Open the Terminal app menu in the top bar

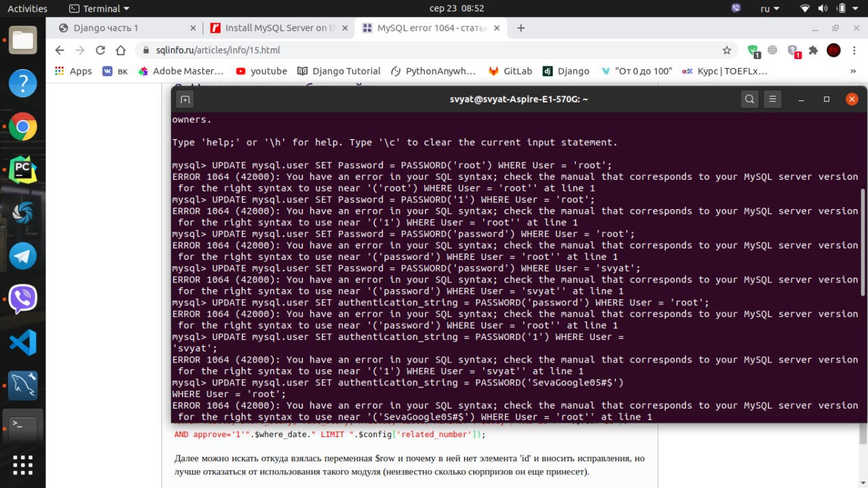[100, 9]
